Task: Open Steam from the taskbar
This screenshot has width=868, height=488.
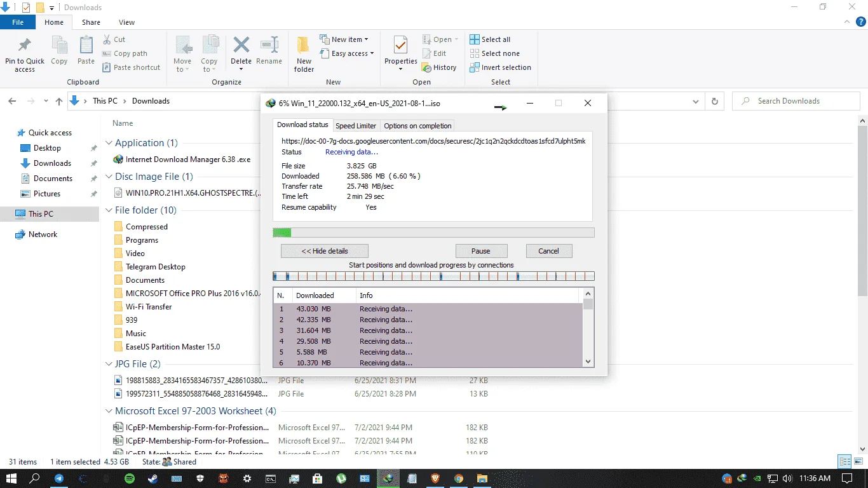Action: [153, 478]
